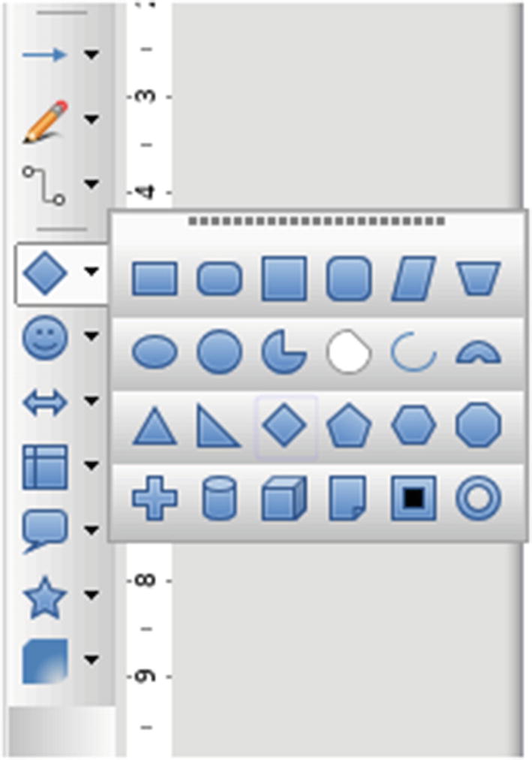532x760 pixels.
Task: Select the Octagon shape
Action: [478, 425]
